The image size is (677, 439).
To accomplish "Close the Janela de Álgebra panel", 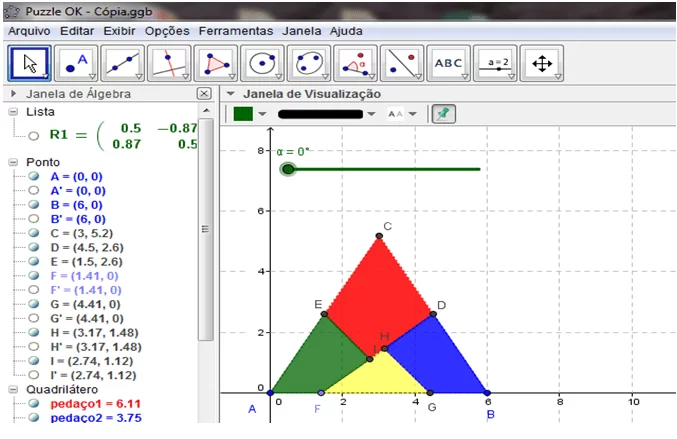I will pyautogui.click(x=204, y=94).
